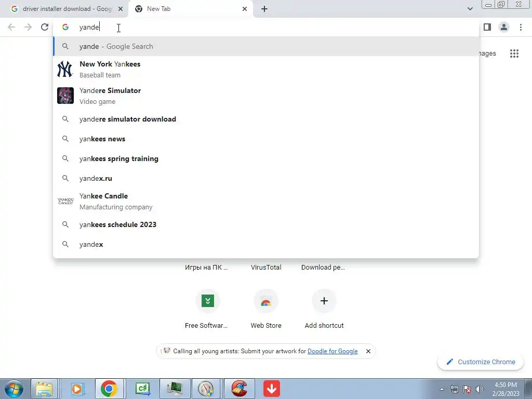Click the network tray icon
The image size is (532, 399).
pyautogui.click(x=454, y=389)
